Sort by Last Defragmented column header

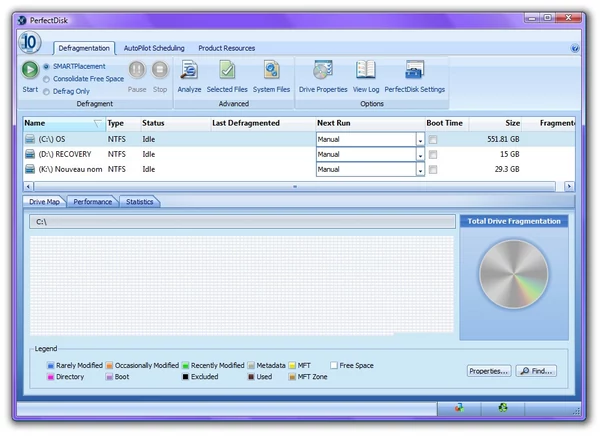pos(262,123)
